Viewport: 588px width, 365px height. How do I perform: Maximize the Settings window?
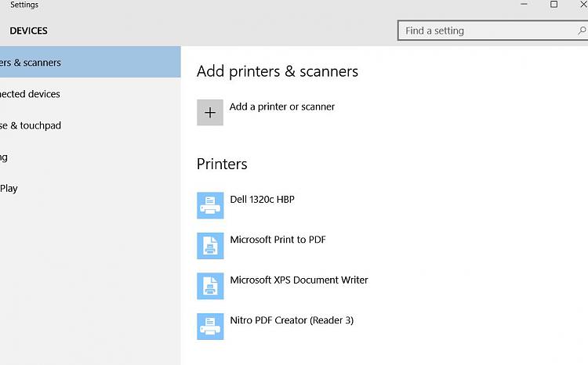(554, 4)
